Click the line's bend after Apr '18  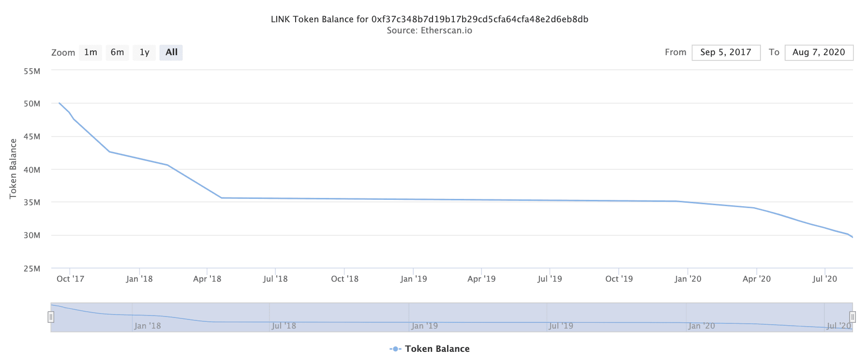222,197
